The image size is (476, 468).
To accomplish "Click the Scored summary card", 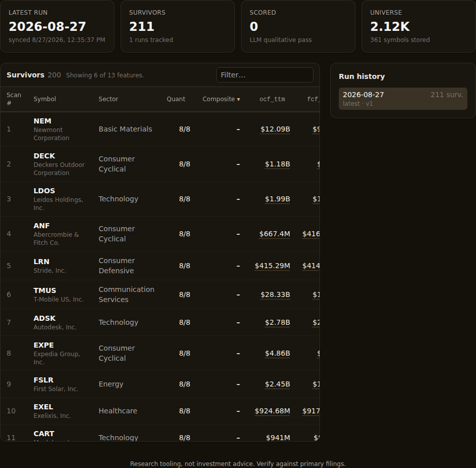I will tap(298, 26).
